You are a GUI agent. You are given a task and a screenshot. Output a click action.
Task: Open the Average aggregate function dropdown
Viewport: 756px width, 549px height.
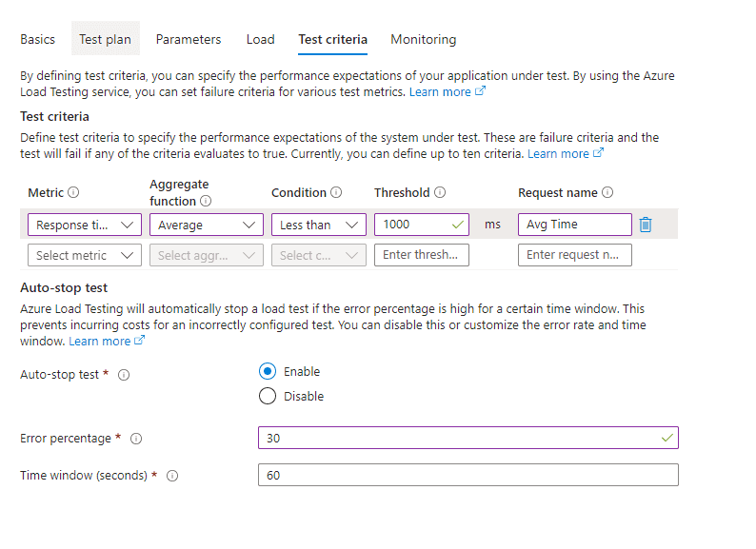pyautogui.click(x=207, y=225)
